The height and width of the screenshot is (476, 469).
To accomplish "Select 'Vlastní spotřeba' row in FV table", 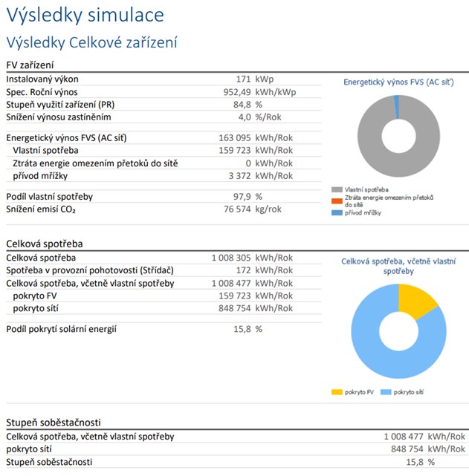I will 45,151.
